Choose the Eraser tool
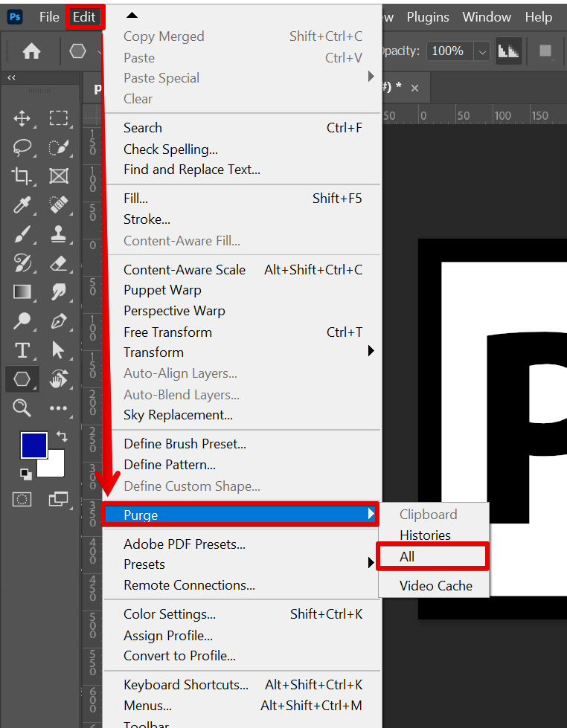 59,263
